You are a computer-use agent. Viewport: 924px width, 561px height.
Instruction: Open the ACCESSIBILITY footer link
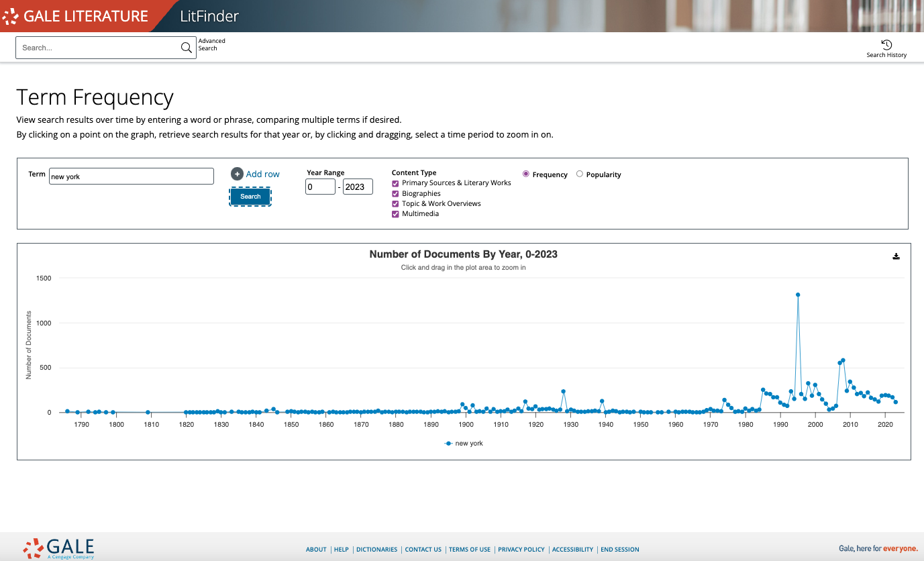573,550
